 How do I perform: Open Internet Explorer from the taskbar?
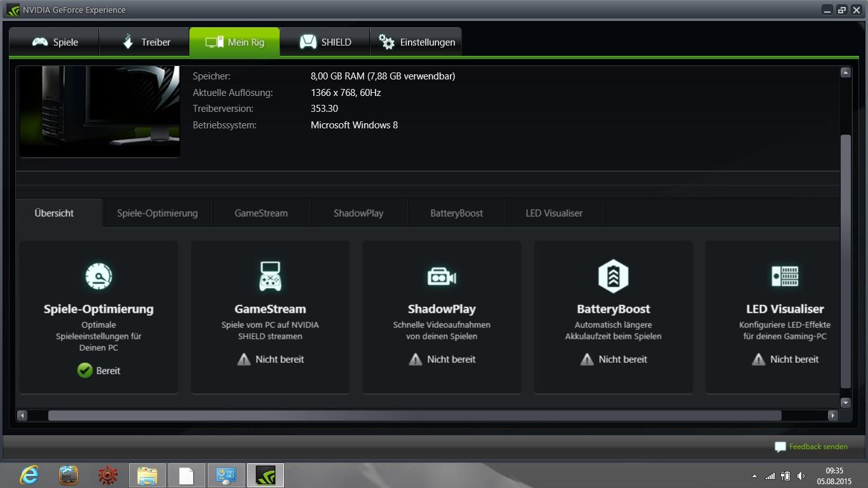click(29, 475)
